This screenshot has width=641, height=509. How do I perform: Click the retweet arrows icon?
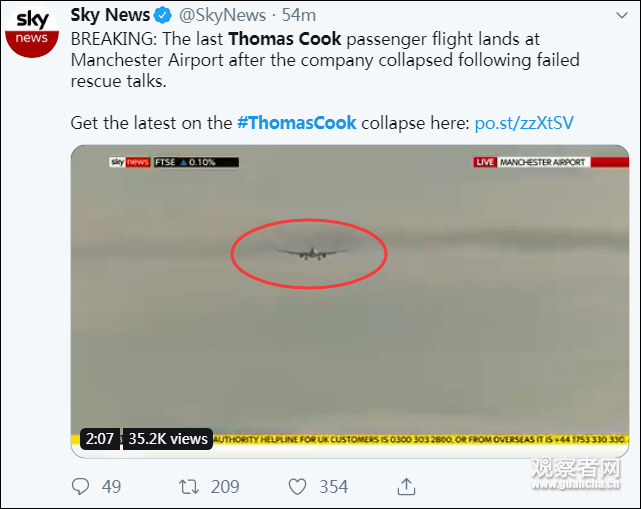pyautogui.click(x=188, y=486)
